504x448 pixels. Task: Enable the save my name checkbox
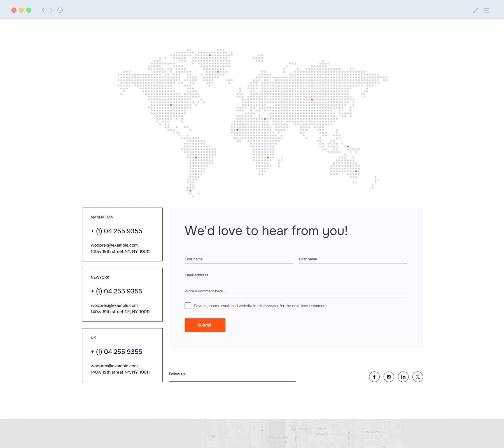point(188,306)
